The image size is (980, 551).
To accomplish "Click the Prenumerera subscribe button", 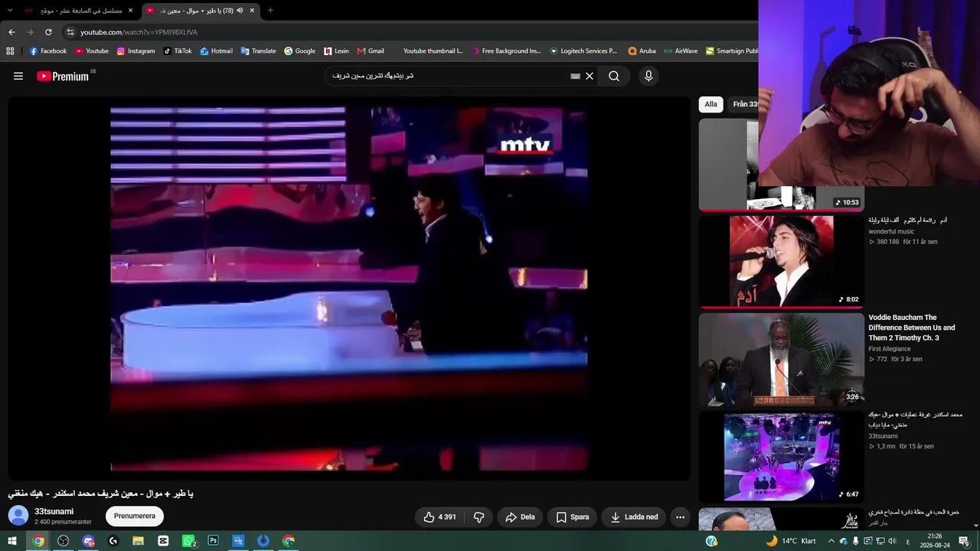I will [x=135, y=516].
